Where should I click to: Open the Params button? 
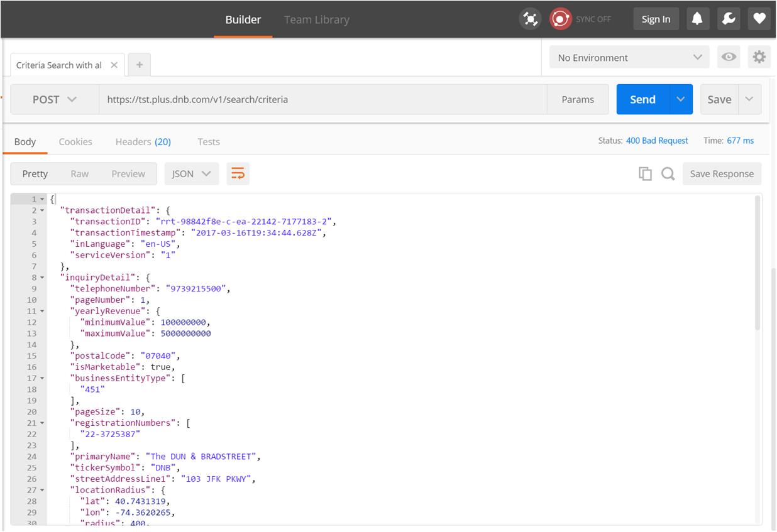tap(578, 99)
